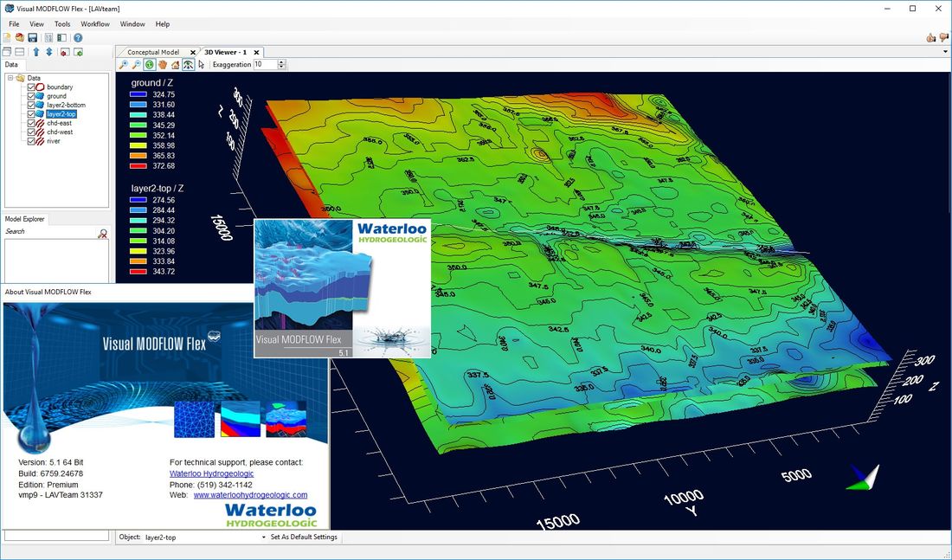Collapse the Data tree folder
This screenshot has width=952, height=560.
click(10, 78)
